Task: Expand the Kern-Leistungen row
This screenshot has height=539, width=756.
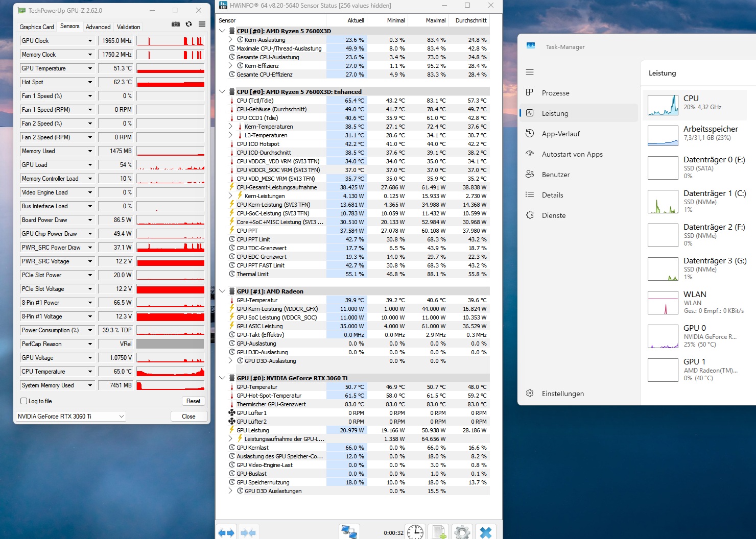Action: 231,196
